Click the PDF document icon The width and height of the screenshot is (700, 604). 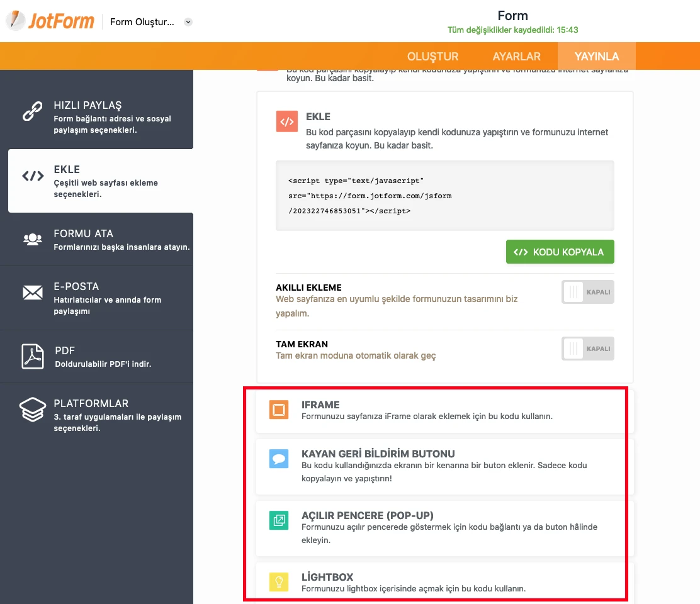click(33, 356)
